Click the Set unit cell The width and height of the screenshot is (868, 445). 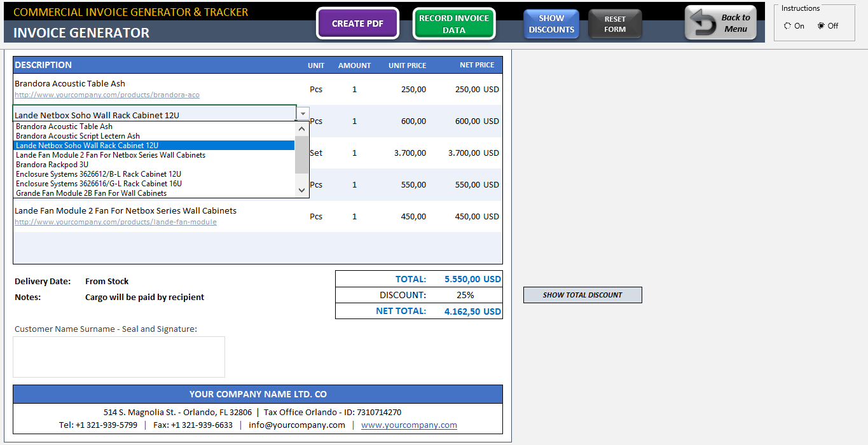pos(316,153)
